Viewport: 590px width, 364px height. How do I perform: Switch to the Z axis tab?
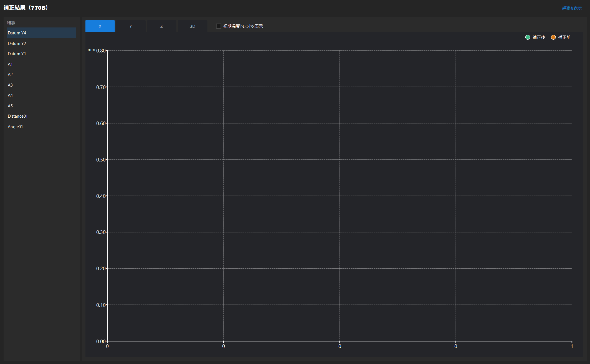point(161,26)
